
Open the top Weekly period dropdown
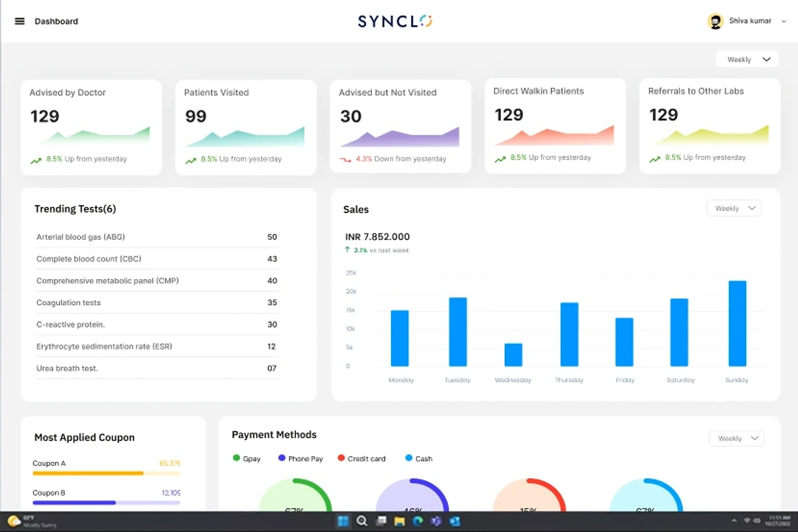click(747, 60)
